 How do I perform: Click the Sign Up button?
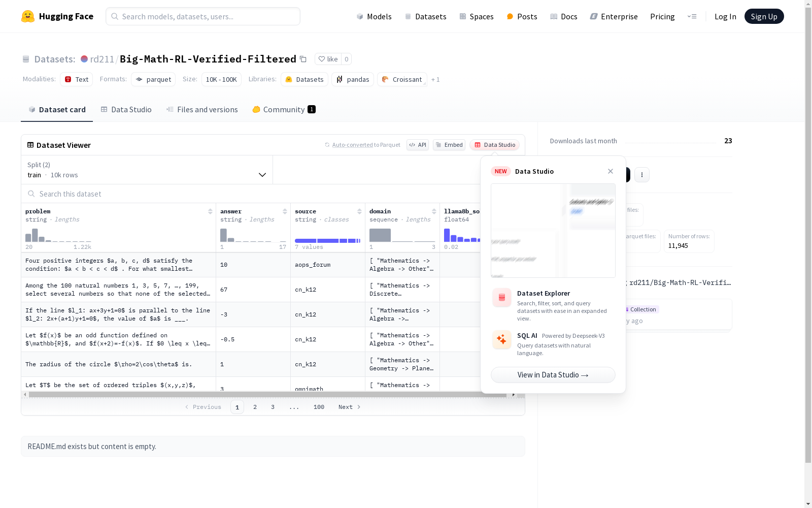click(764, 16)
